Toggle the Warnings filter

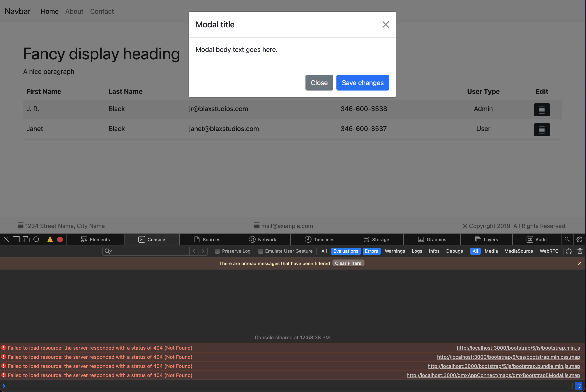pos(395,251)
